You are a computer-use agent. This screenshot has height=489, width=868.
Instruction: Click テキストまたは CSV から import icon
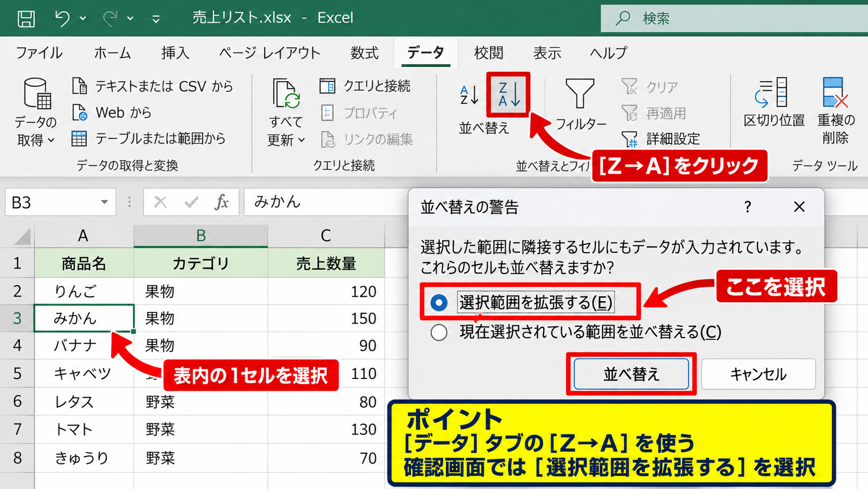pyautogui.click(x=79, y=86)
